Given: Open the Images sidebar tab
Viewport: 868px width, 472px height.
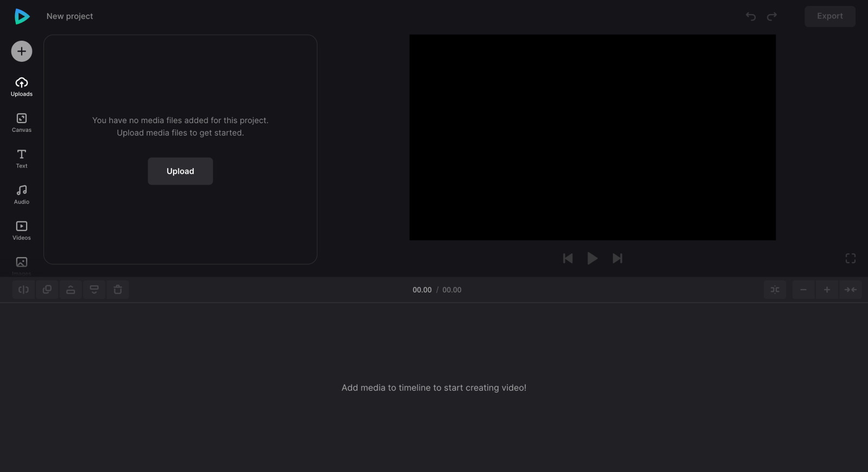Looking at the screenshot, I should tap(22, 265).
